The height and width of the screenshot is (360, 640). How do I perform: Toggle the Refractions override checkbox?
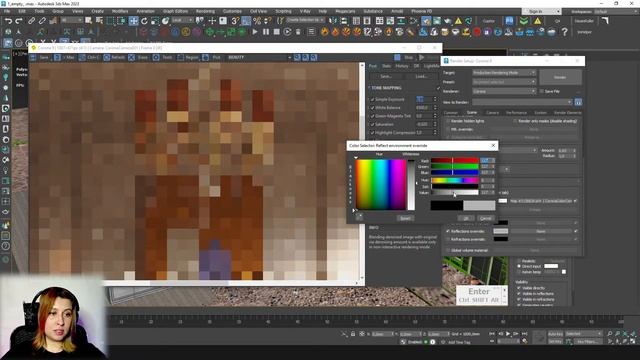point(448,239)
